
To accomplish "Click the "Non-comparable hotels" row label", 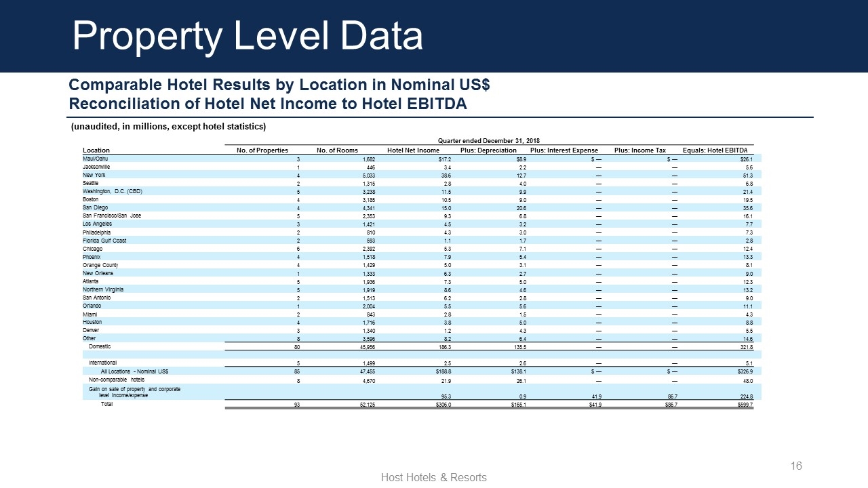I will tap(117, 380).
